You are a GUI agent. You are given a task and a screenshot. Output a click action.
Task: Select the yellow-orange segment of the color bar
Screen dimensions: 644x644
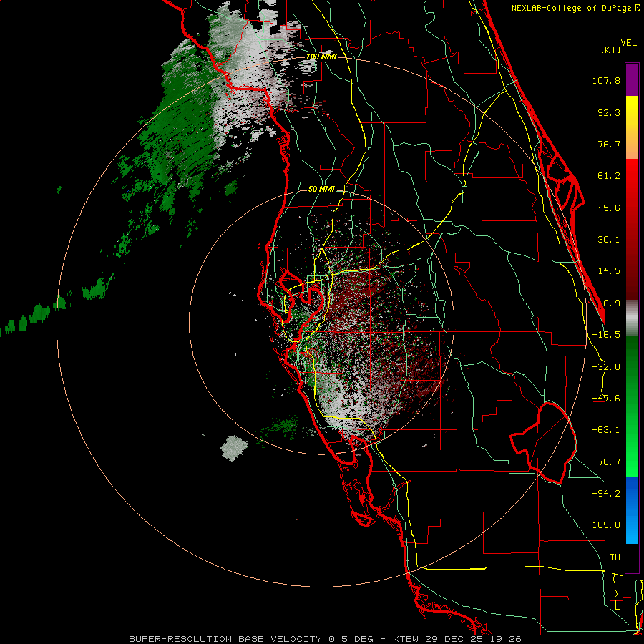(632, 127)
